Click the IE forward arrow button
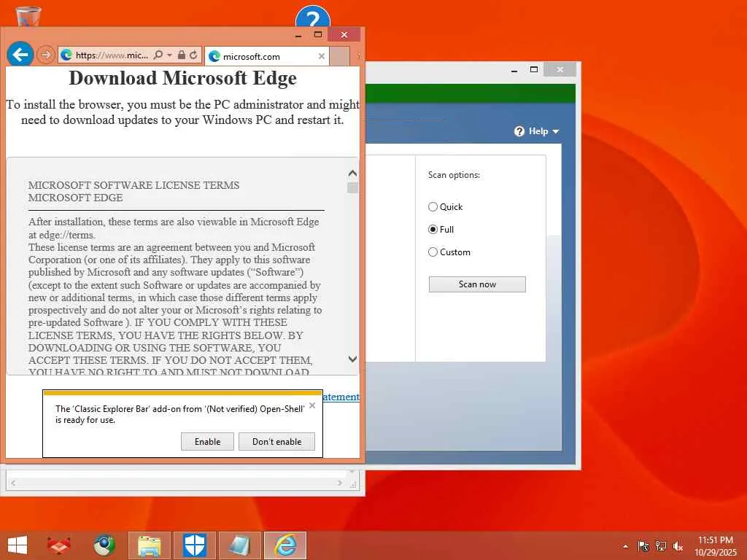Image resolution: width=747 pixels, height=560 pixels. 46,55
